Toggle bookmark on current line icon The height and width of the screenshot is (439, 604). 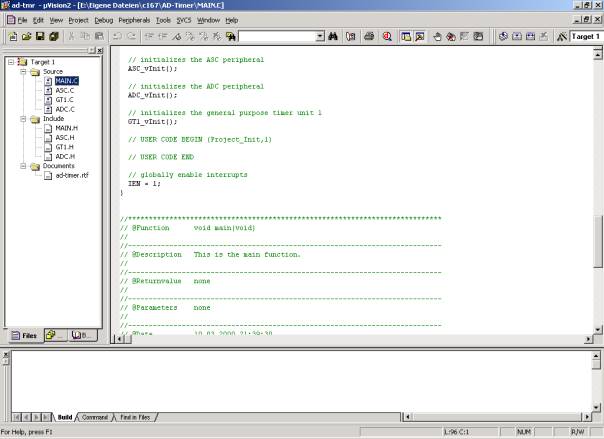tap(177, 37)
